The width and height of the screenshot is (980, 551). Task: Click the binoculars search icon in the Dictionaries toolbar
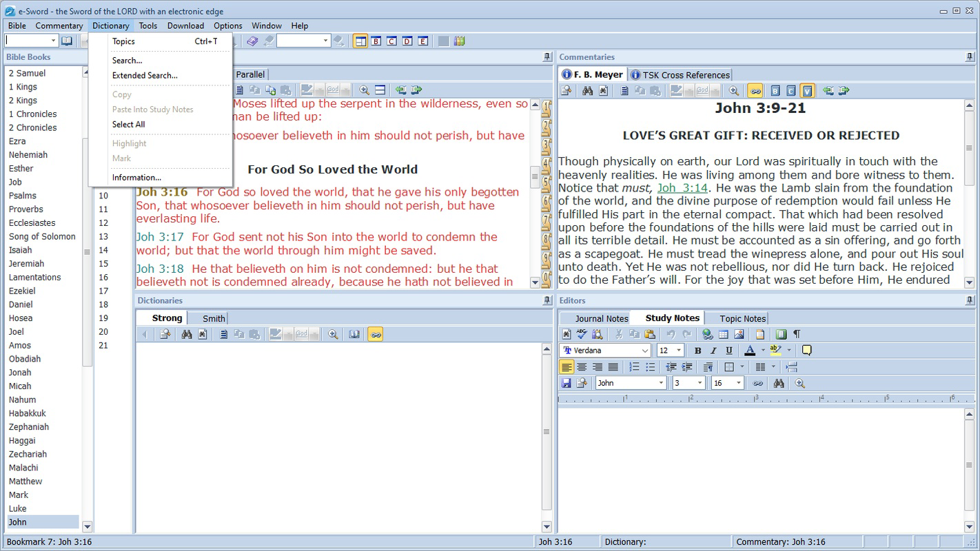coord(187,334)
